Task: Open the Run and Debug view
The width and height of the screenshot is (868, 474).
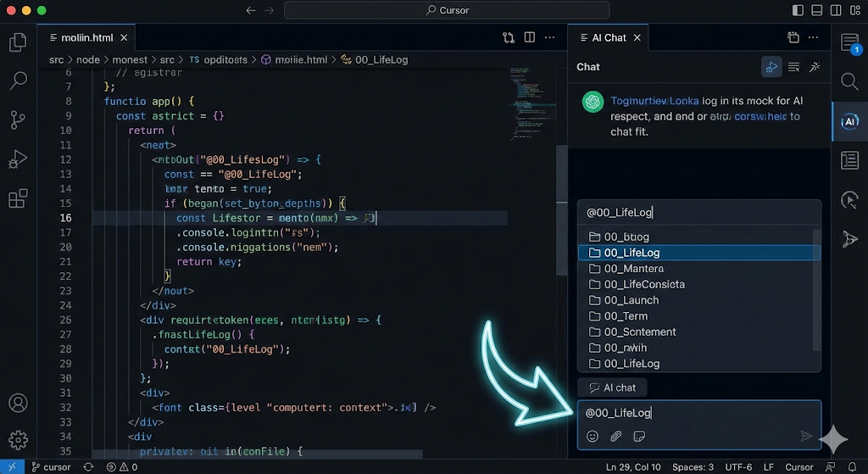Action: point(18,159)
